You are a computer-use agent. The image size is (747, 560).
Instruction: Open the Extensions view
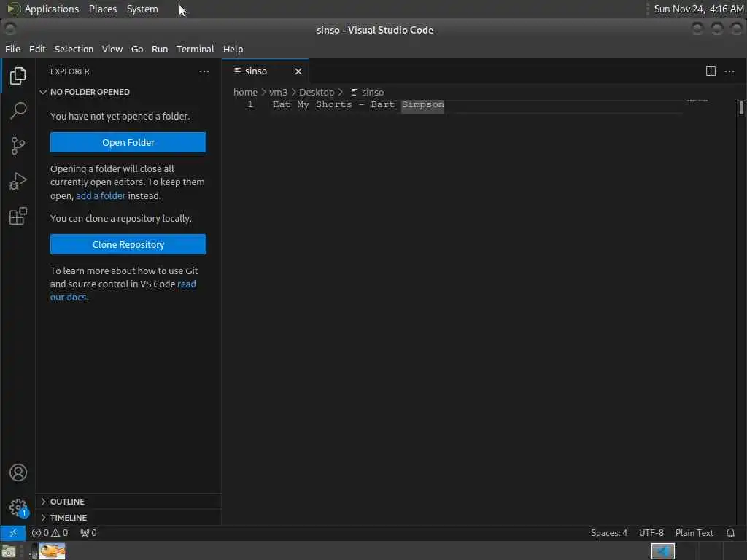coord(18,216)
